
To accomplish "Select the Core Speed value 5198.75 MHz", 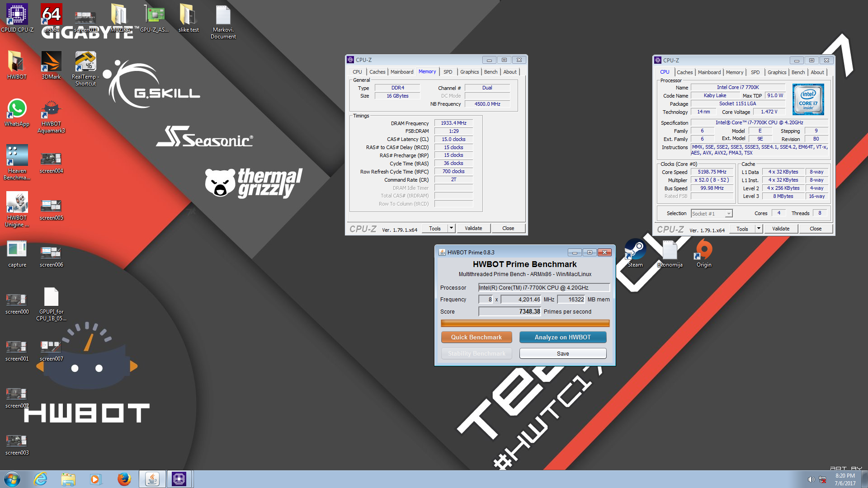I will point(712,172).
